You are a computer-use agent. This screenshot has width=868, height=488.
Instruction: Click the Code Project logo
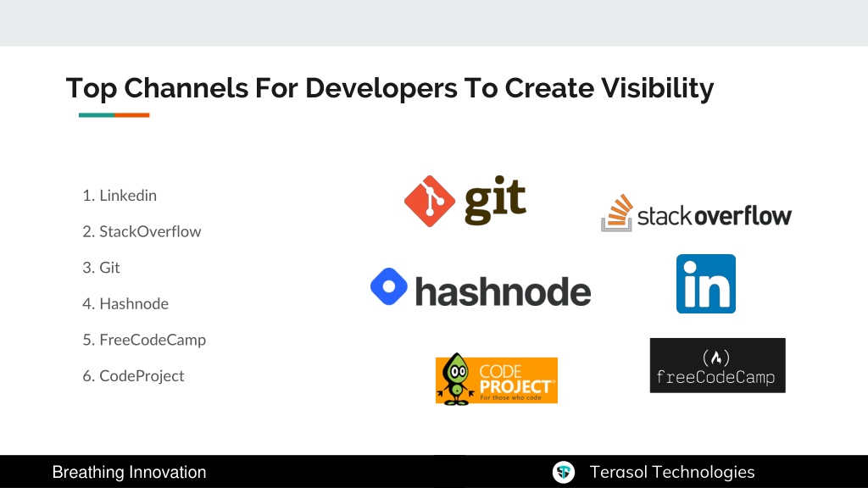[x=497, y=380]
